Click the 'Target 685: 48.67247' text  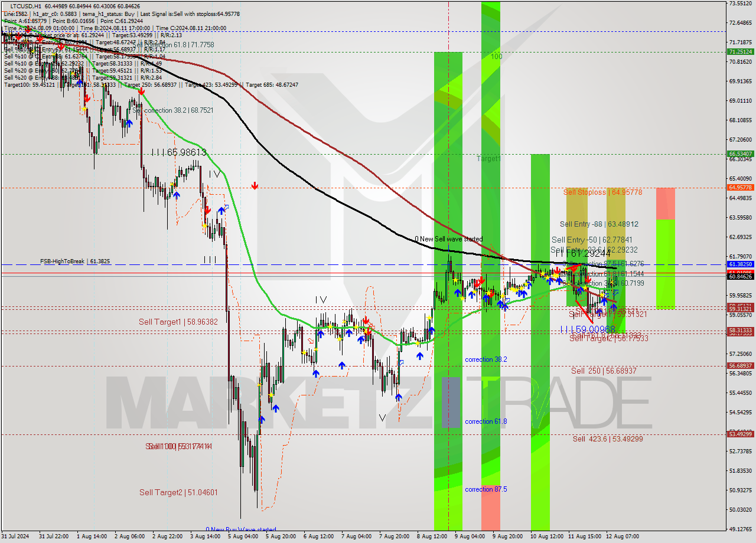click(x=272, y=85)
